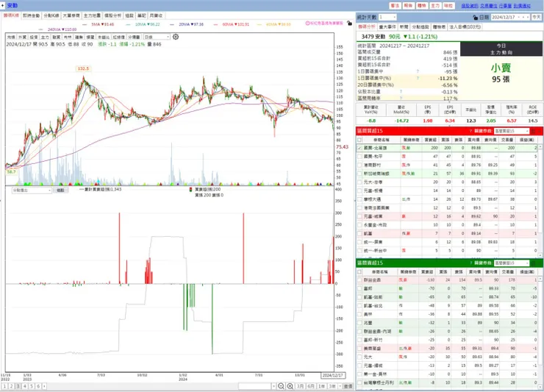Toggle the lock icon beside 日期
This screenshot has height=392, width=544.
coord(476,17)
